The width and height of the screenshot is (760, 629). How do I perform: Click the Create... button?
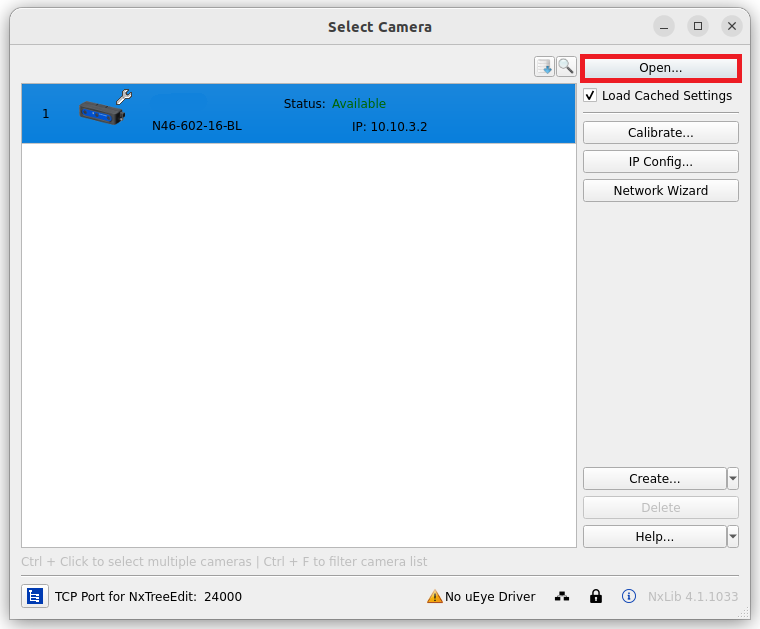coord(655,478)
